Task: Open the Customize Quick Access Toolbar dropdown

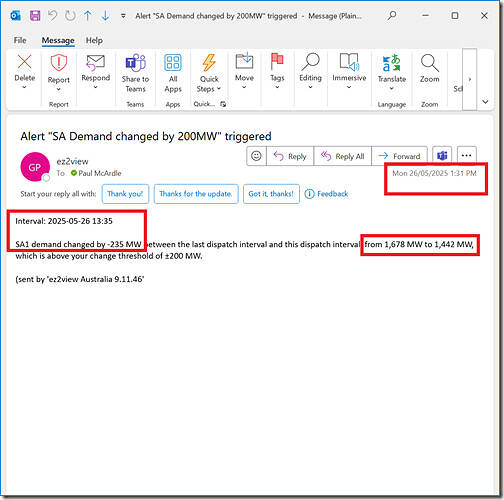Action: 123,16
